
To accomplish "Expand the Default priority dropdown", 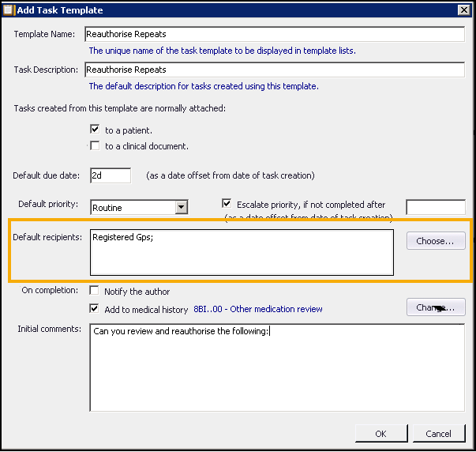I will (181, 207).
